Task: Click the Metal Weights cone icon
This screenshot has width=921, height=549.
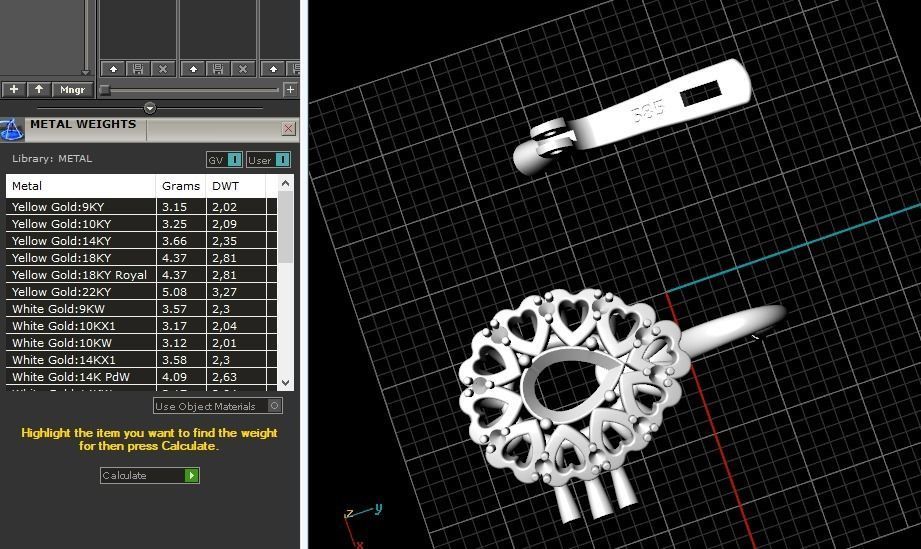Action: [x=11, y=130]
